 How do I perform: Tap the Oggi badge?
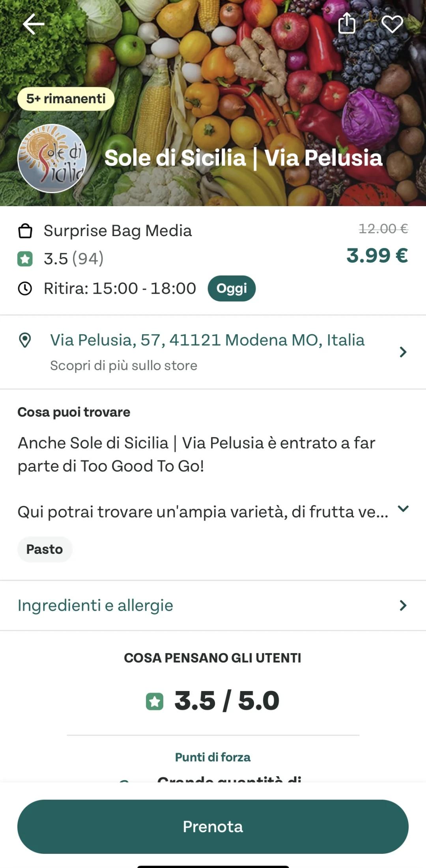(232, 289)
